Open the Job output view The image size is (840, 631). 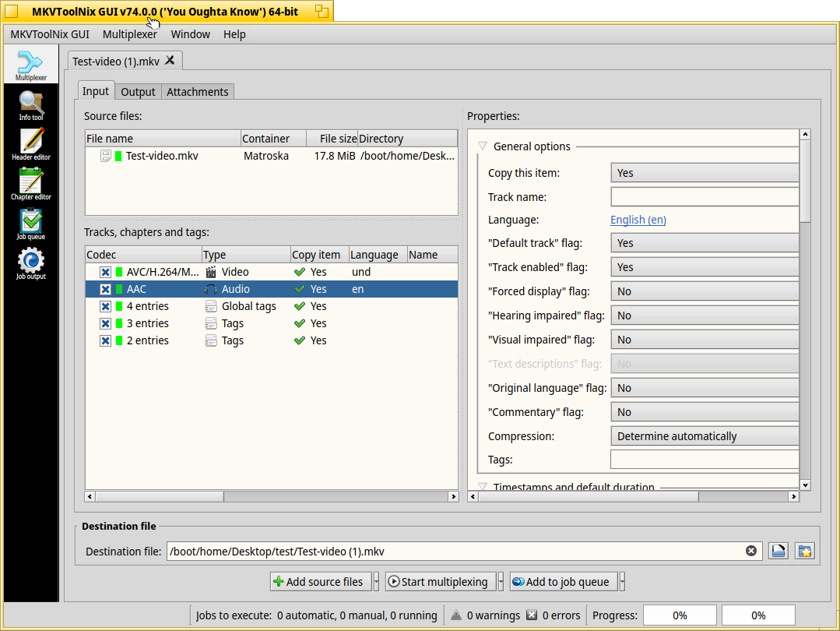click(30, 264)
